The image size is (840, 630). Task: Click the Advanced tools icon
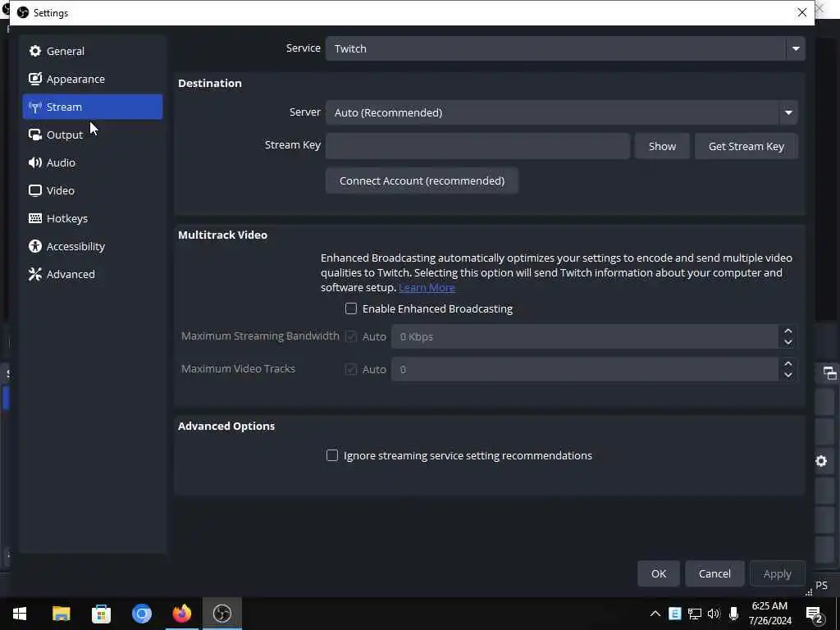tap(34, 274)
